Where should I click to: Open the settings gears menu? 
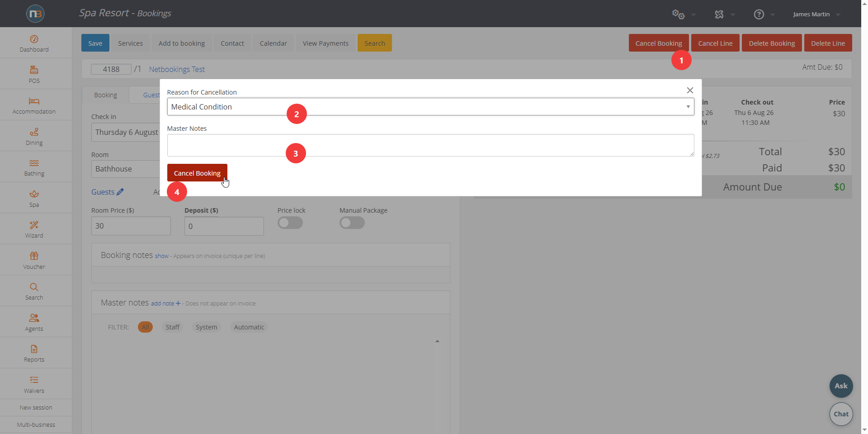pyautogui.click(x=678, y=14)
